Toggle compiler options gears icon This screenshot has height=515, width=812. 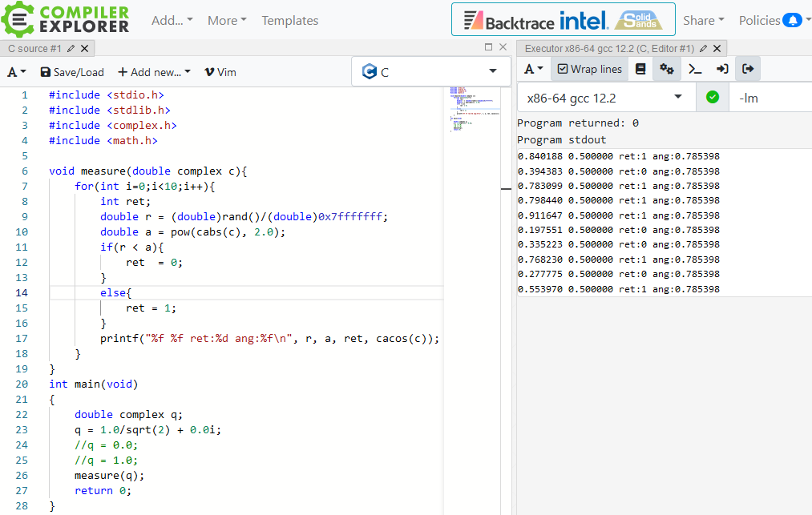666,69
